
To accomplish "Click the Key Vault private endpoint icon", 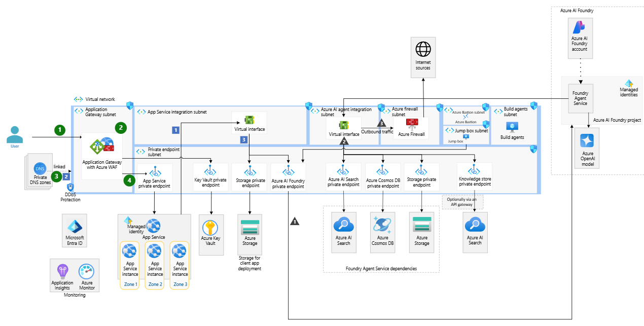I will point(210,171).
